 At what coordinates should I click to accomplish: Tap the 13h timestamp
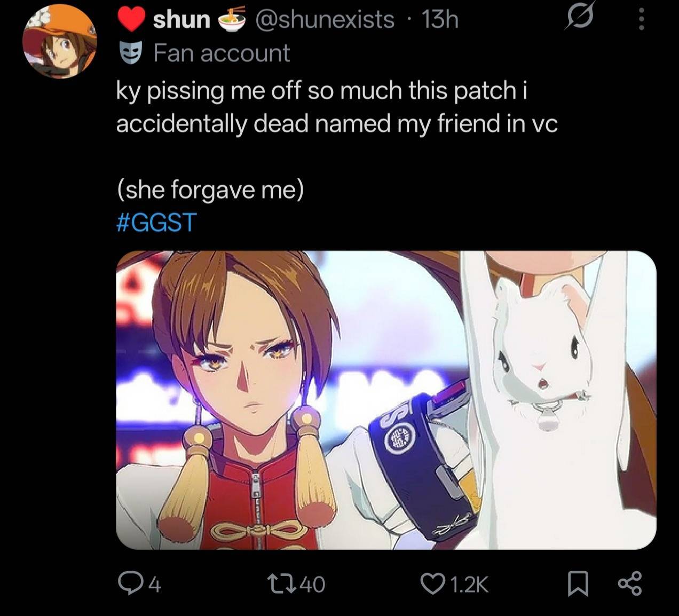440,20
